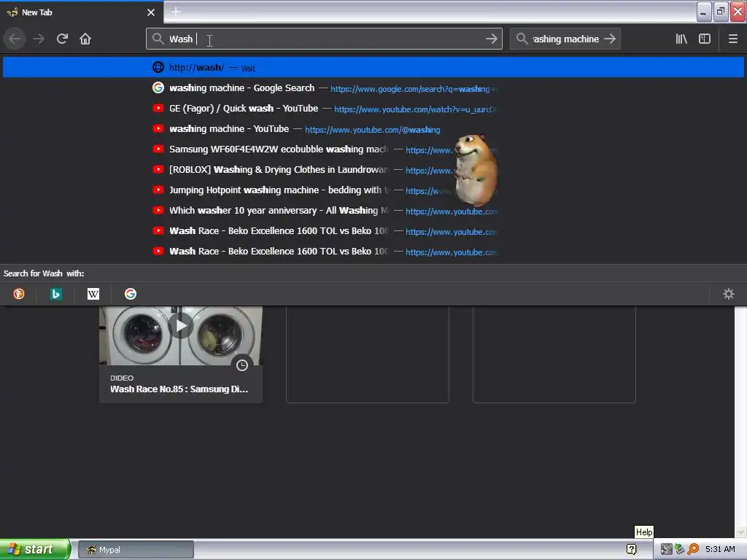Click the page vertical scrollbar
Screen dimensions: 747x560
(x=741, y=422)
